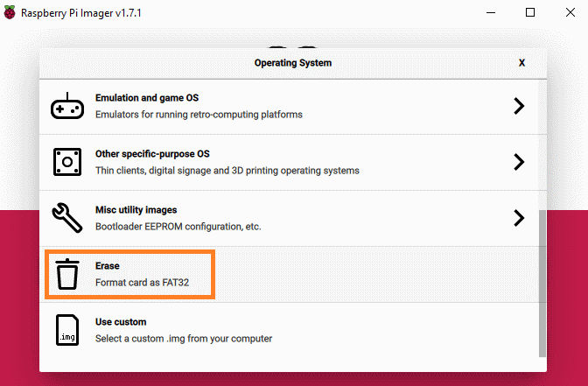Maximize the Raspberry Pi Imager window
588x386 pixels.
tap(530, 12)
